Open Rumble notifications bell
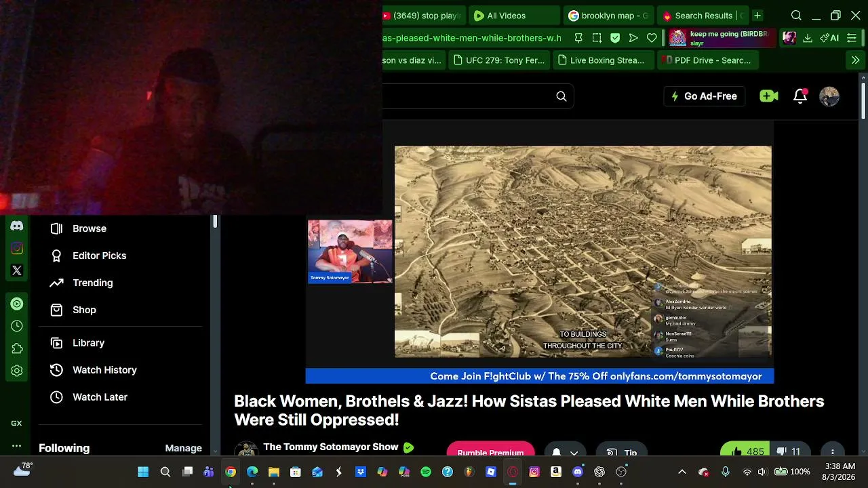 click(800, 96)
